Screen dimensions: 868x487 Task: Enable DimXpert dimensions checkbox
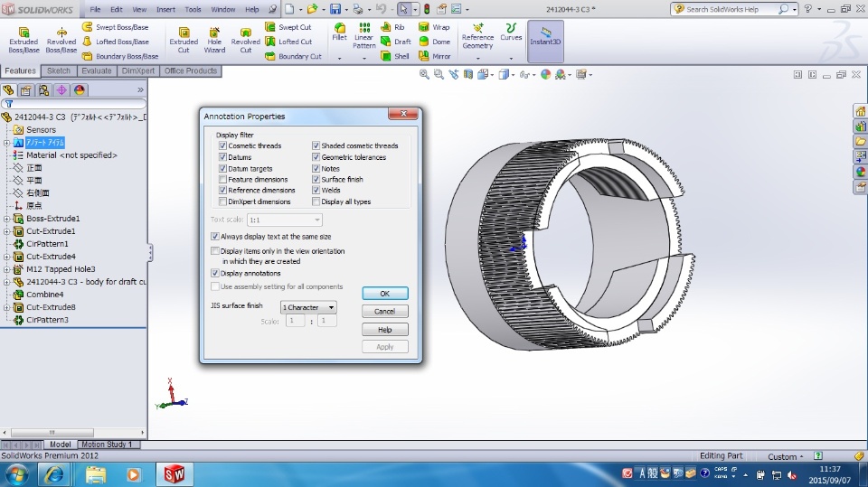pos(222,201)
